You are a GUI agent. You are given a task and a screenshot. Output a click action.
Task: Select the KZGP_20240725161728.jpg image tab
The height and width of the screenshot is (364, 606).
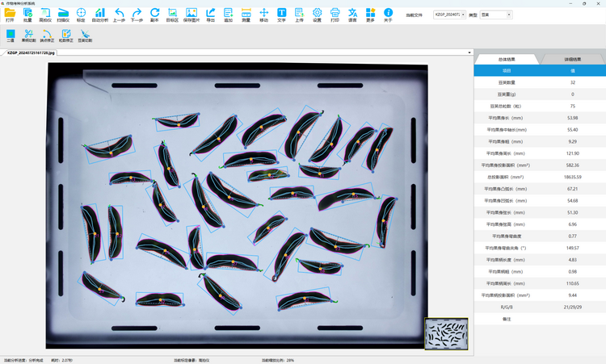pyautogui.click(x=31, y=53)
